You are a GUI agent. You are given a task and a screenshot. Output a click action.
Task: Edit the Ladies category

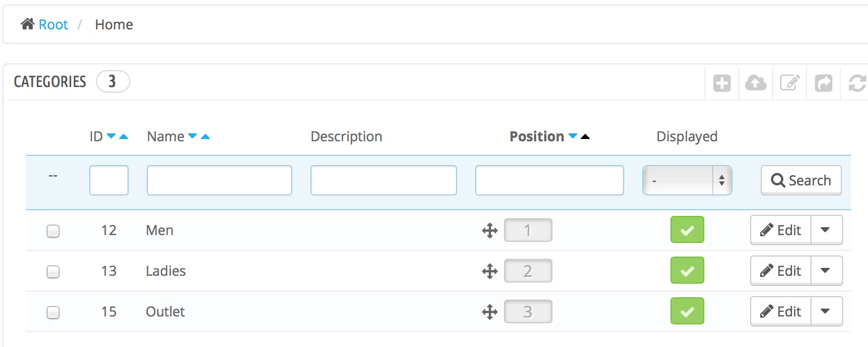click(x=781, y=271)
